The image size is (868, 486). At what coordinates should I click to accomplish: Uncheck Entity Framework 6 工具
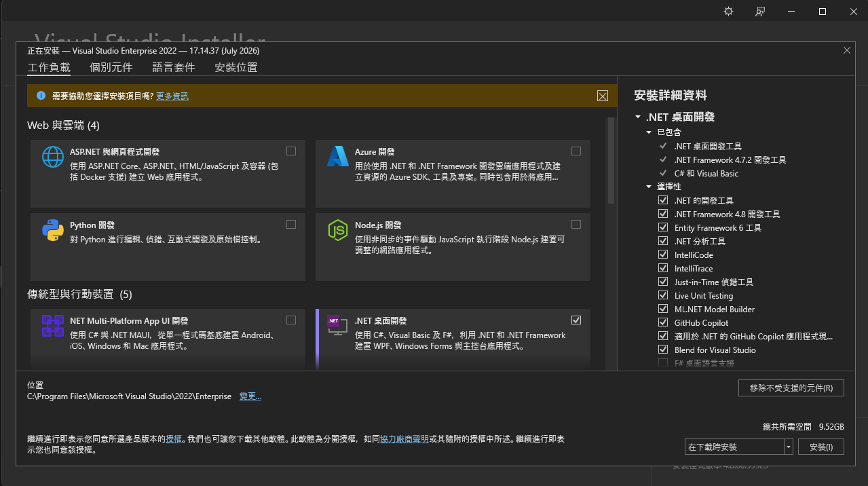[x=663, y=227]
